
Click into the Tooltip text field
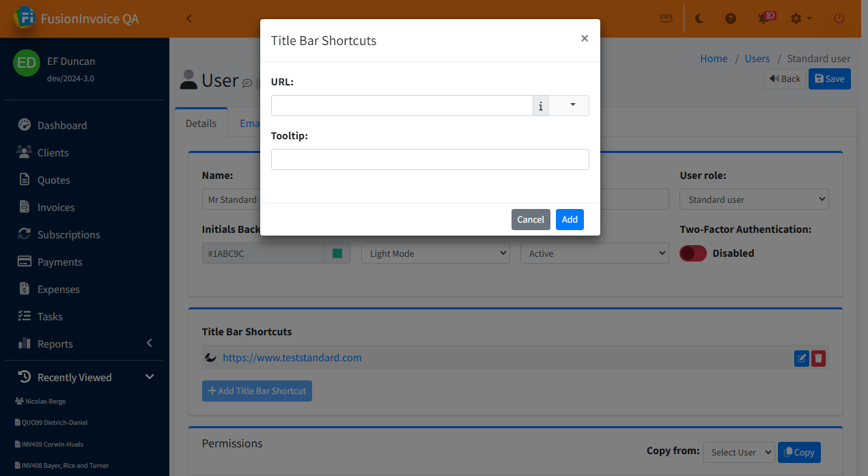pos(430,159)
